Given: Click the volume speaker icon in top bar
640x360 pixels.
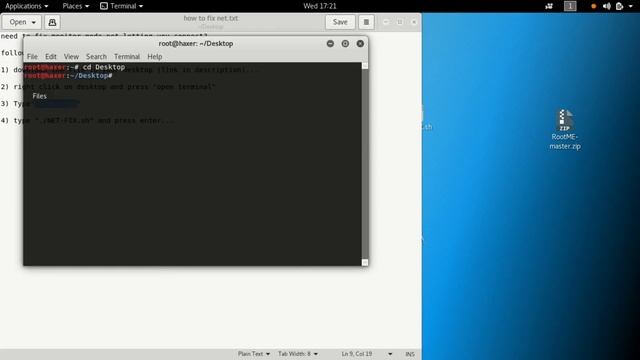Looking at the screenshot, I should coord(607,6).
